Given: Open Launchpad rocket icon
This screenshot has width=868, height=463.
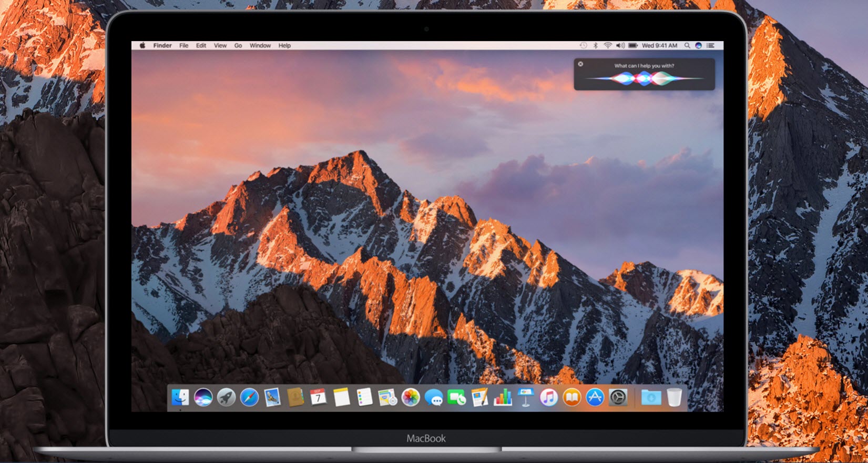Looking at the screenshot, I should pos(226,397).
